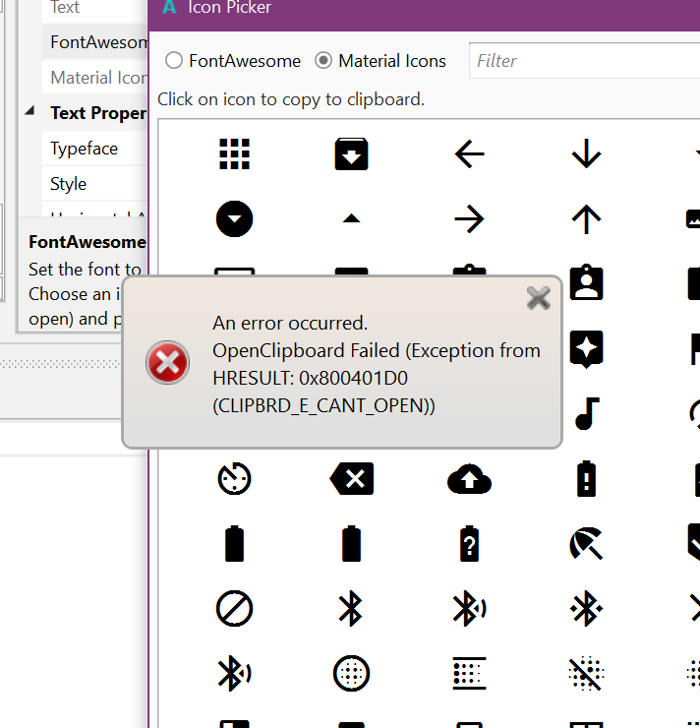The width and height of the screenshot is (700, 728).
Task: Close the clipboard error popup
Action: (539, 298)
